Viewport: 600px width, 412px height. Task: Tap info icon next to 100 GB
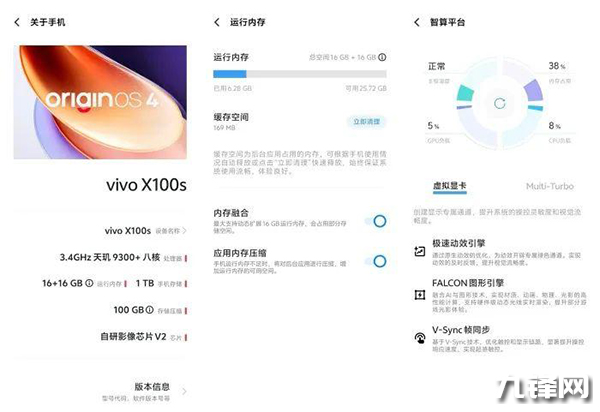[150, 309]
